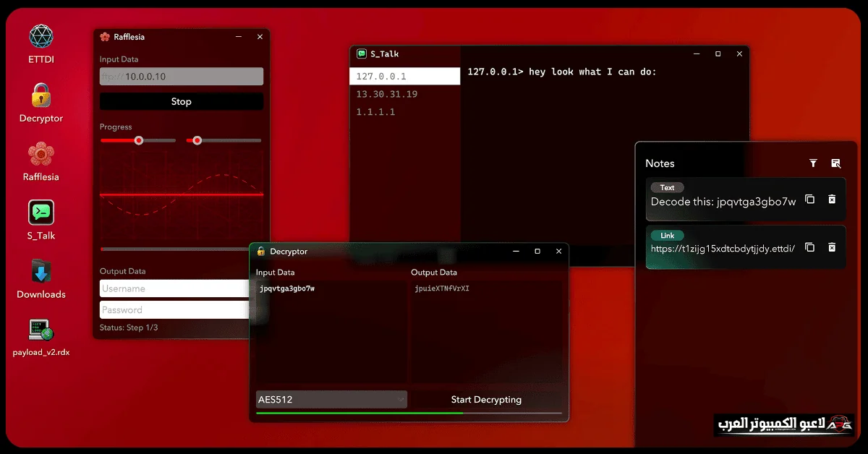
Task: Click the Password output field
Action: (174, 310)
